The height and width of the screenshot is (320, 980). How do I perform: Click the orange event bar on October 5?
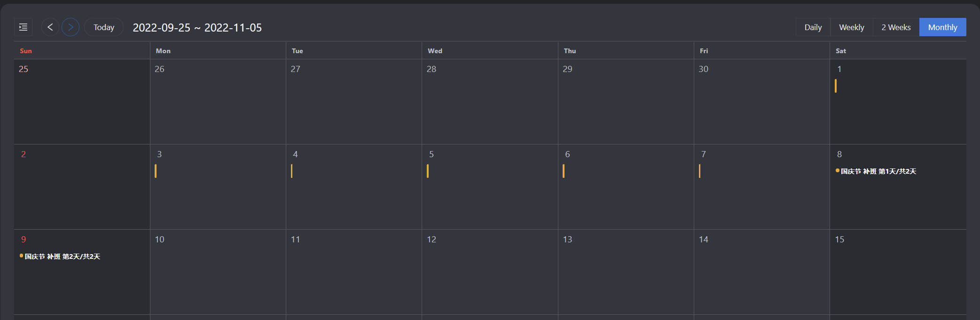tap(428, 171)
